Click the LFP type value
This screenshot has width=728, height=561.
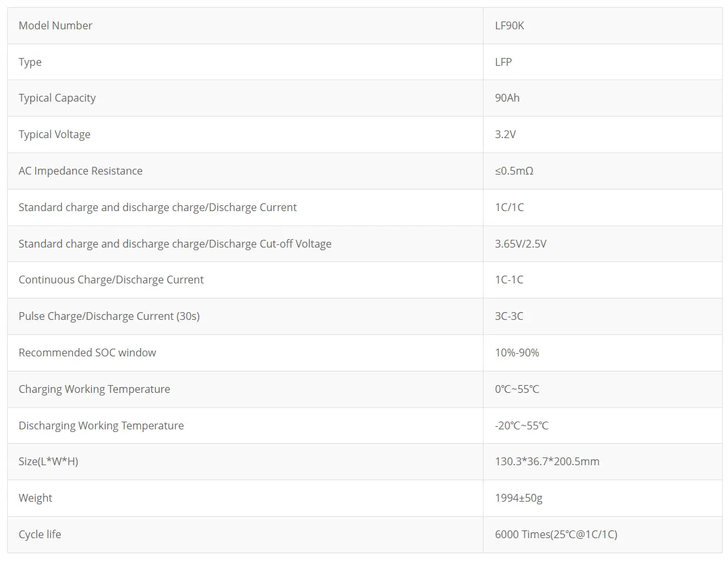pyautogui.click(x=504, y=62)
